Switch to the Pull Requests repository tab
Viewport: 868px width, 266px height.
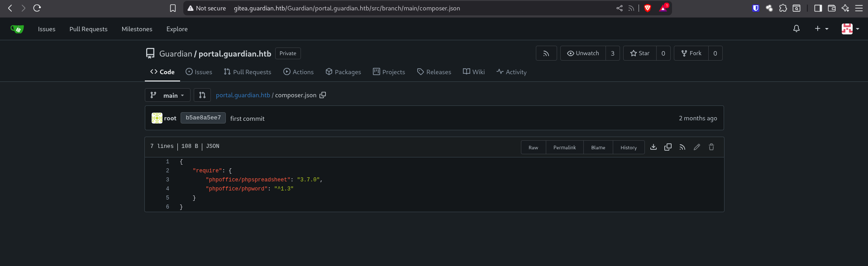click(x=248, y=72)
